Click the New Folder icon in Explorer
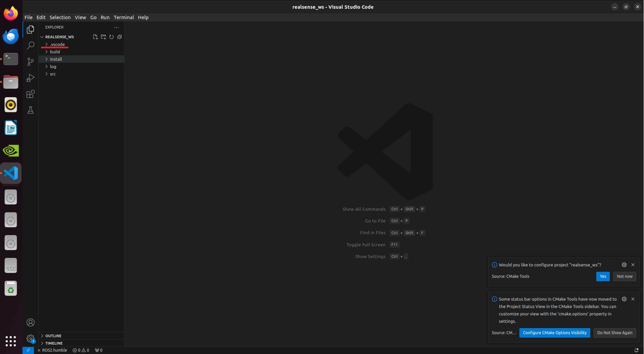 103,37
